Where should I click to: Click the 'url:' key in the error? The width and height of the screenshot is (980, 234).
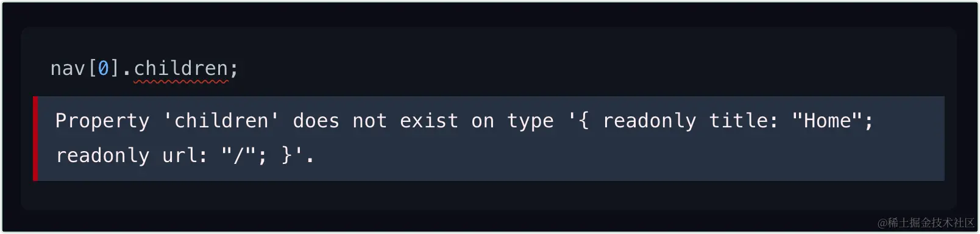[x=185, y=155]
